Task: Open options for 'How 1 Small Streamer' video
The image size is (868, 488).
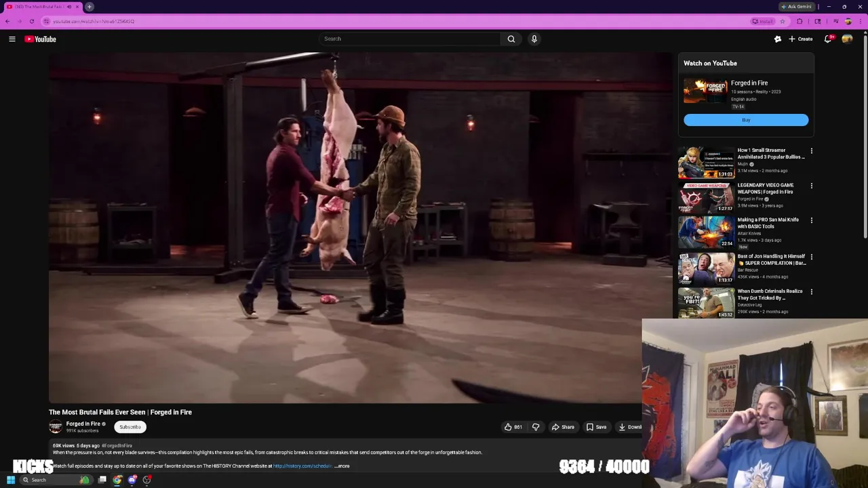Action: (x=811, y=151)
